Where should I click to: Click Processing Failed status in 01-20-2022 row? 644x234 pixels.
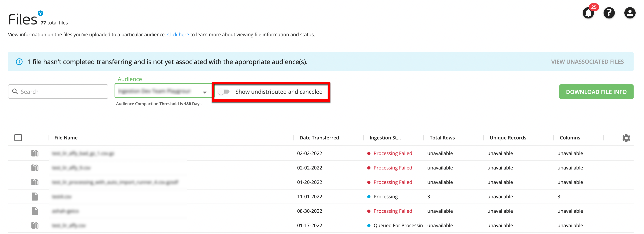[x=392, y=182]
